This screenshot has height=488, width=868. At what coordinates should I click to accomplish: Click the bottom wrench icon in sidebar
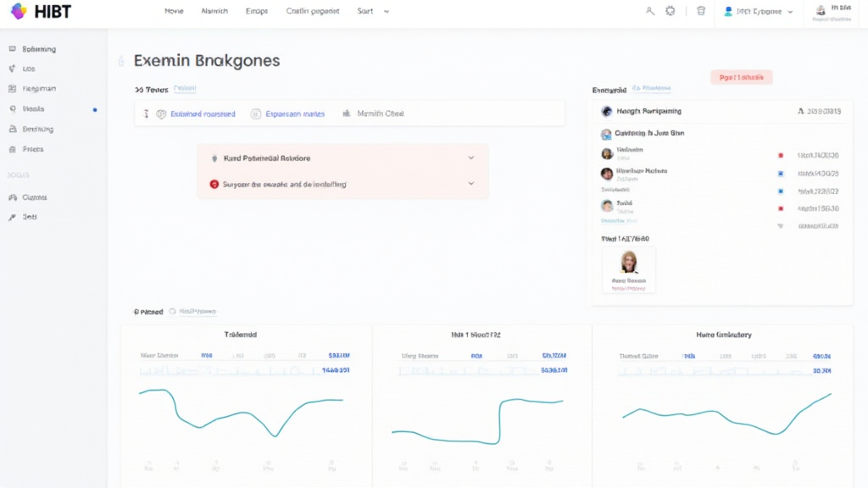[x=12, y=217]
